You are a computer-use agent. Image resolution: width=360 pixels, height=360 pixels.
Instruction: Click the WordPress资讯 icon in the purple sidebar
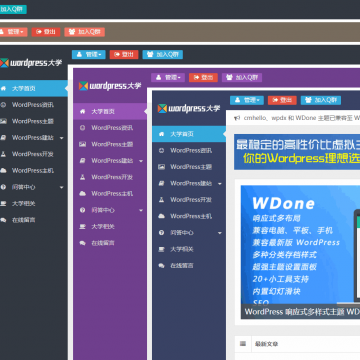82,128
